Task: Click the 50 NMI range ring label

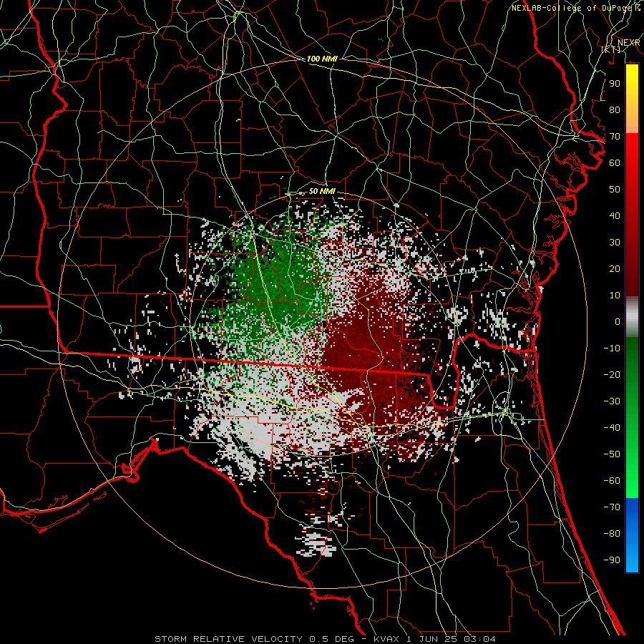Action: pos(322,191)
